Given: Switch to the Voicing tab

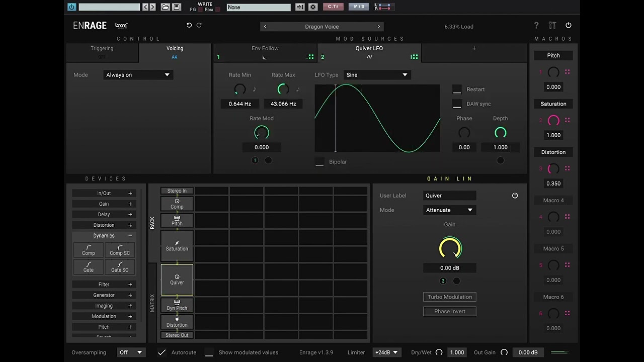Looking at the screenshot, I should [175, 52].
